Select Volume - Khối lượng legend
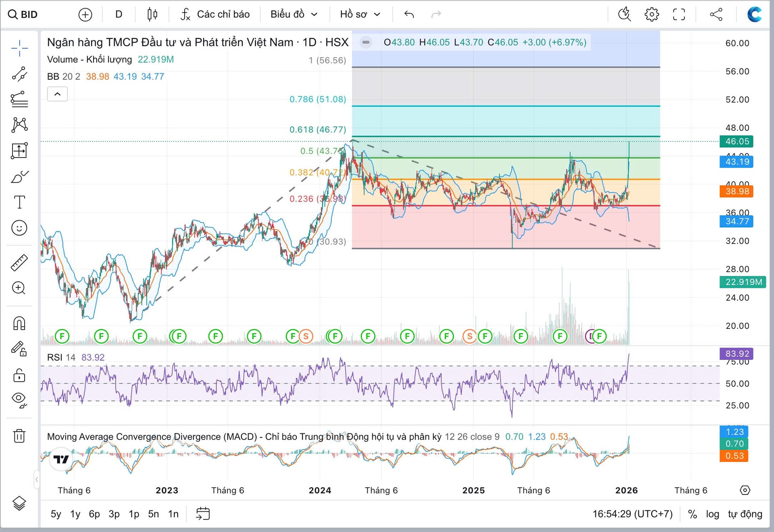 pyautogui.click(x=89, y=60)
